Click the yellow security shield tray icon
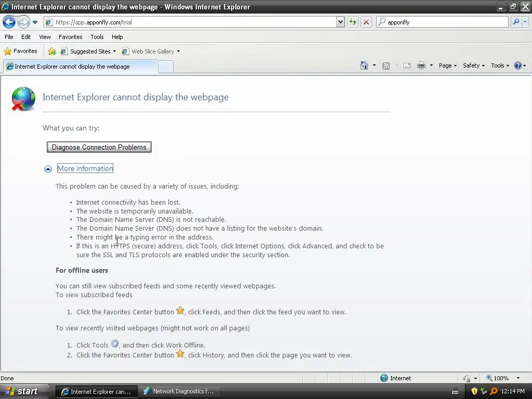 (474, 391)
